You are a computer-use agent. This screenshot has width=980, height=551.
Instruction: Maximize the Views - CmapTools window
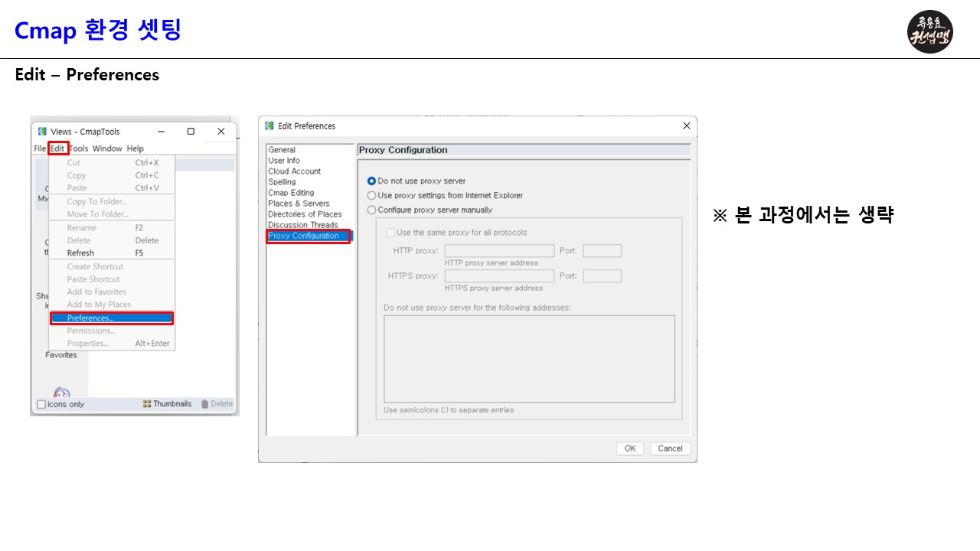tap(191, 132)
